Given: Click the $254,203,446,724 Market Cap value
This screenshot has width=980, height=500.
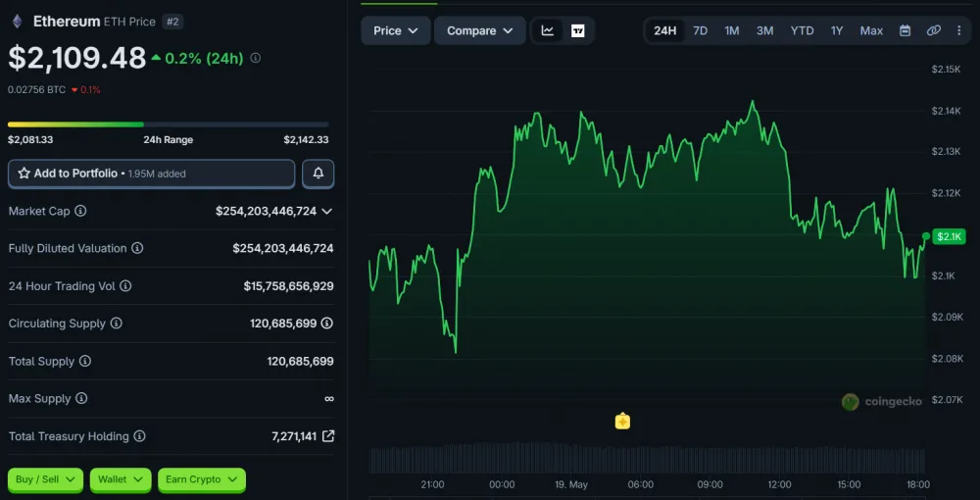Looking at the screenshot, I should click(266, 211).
